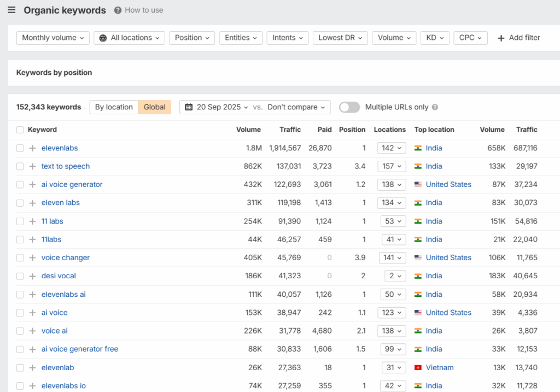Screen dimensions: 560x392
Task: Click plus icon beside 11labs
Action: 32,239
